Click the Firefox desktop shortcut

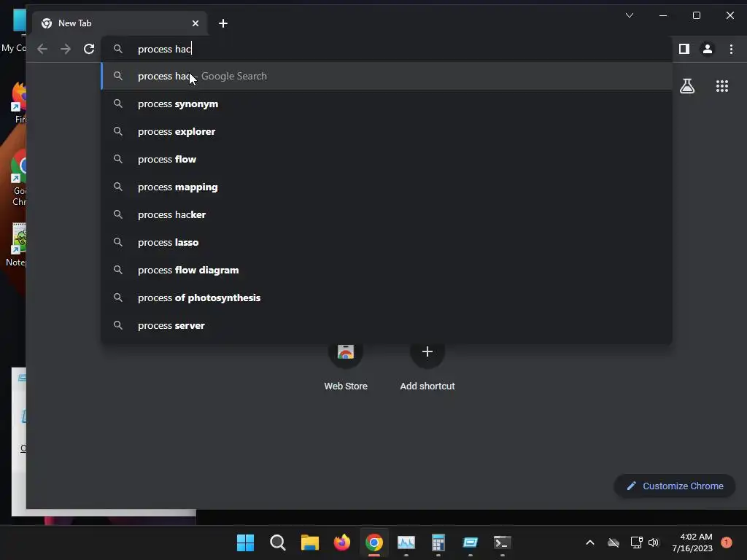pyautogui.click(x=19, y=103)
